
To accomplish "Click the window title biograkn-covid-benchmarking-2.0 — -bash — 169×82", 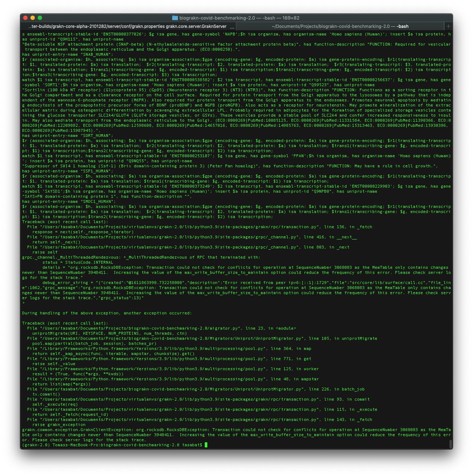I will coord(239,18).
